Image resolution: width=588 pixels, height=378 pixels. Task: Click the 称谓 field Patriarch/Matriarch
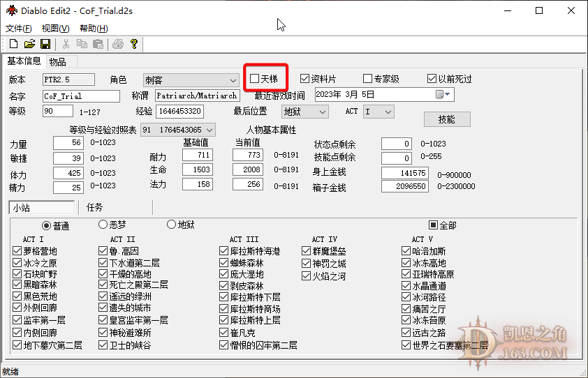198,96
